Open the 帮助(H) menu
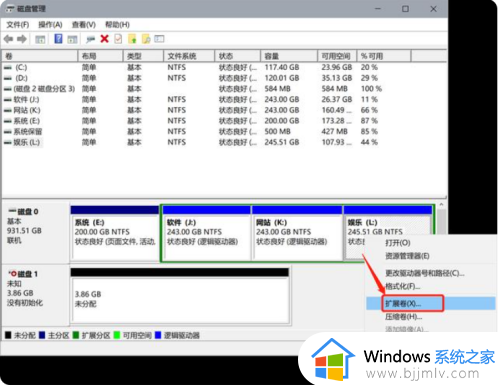Screen dimensions: 500x387 point(117,25)
